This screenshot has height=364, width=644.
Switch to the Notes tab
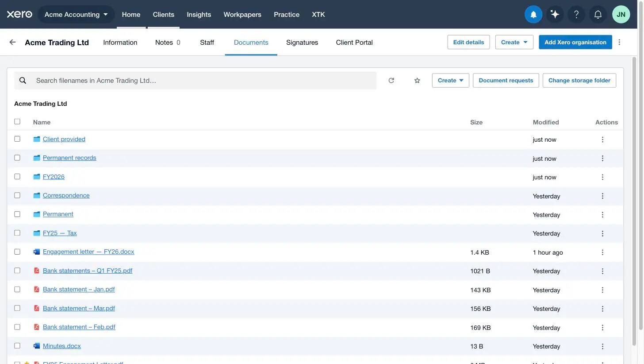point(168,43)
